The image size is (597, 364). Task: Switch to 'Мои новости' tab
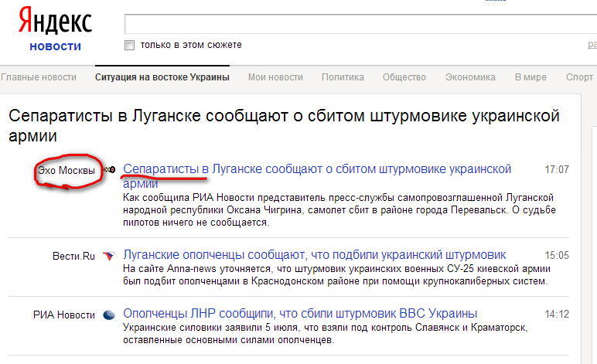click(x=275, y=77)
